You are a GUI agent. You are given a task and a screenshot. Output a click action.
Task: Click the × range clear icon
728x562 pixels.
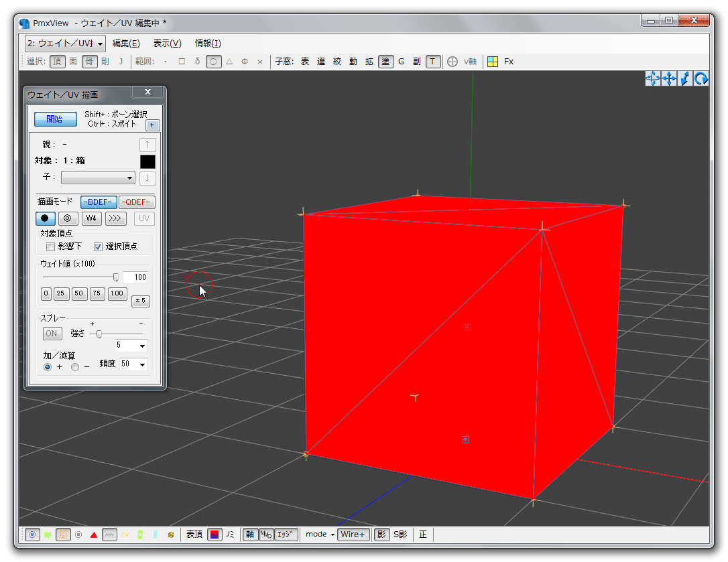[260, 61]
